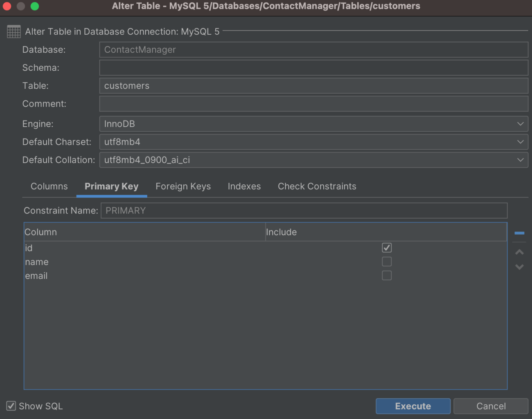The image size is (532, 419).
Task: Include the name column in primary key
Action: (386, 262)
